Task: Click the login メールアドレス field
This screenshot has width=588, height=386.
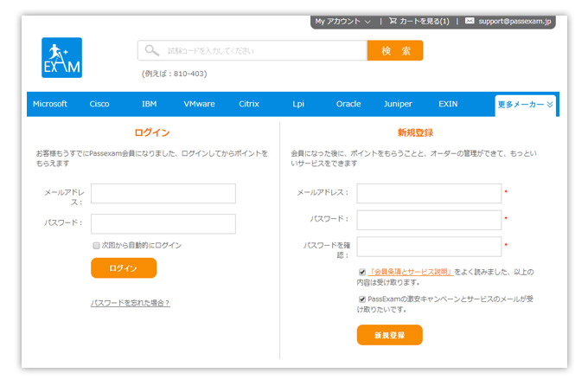Action: point(163,193)
